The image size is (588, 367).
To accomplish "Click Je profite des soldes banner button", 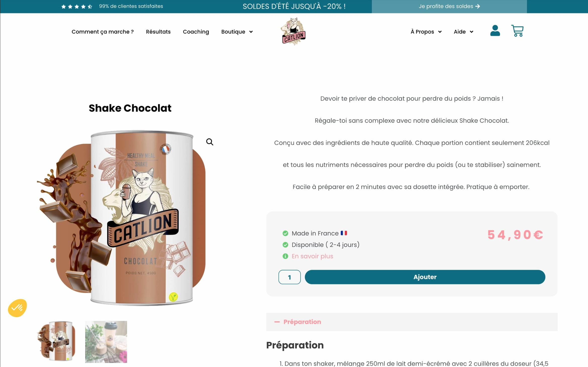I will 449,6.
